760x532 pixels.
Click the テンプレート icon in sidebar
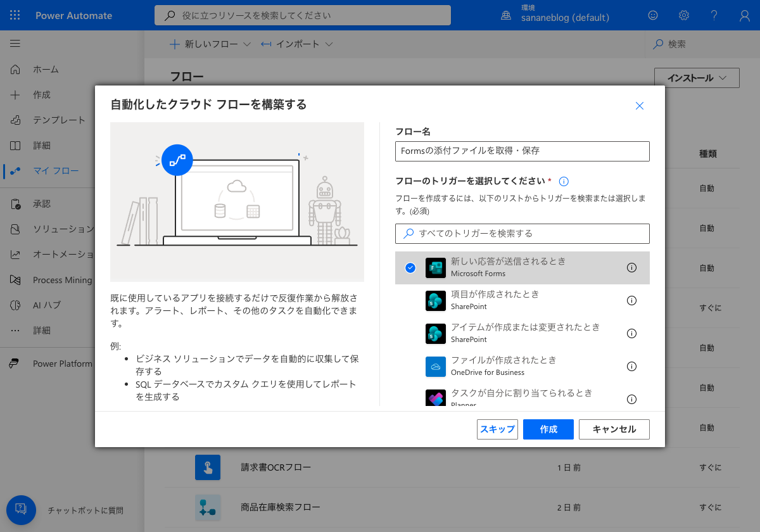15,120
